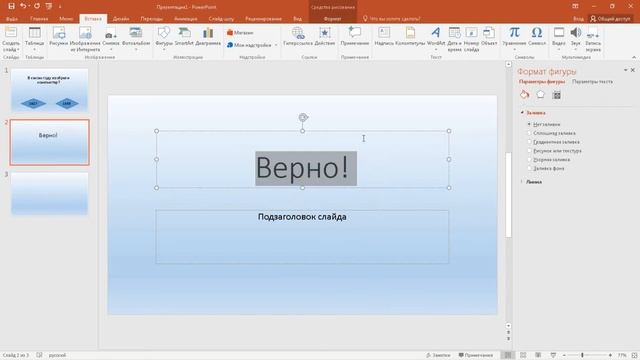Create a new slide

coord(11,39)
